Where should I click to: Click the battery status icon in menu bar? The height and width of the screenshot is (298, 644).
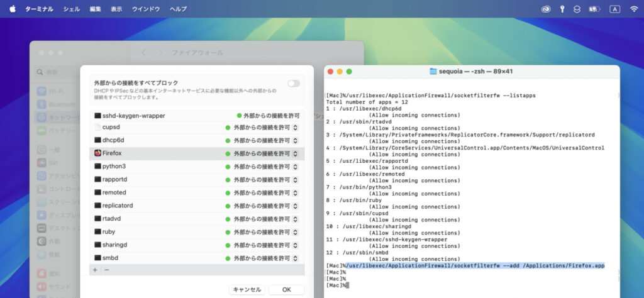click(593, 9)
